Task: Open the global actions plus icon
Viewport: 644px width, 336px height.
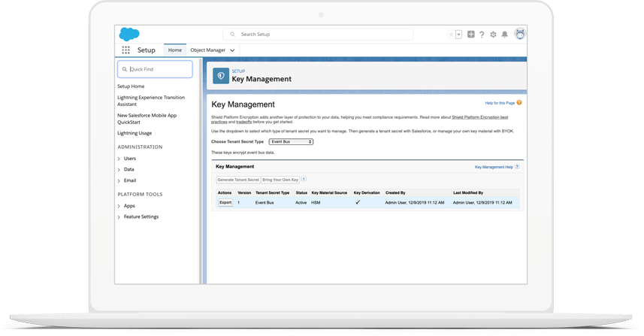Action: point(470,35)
